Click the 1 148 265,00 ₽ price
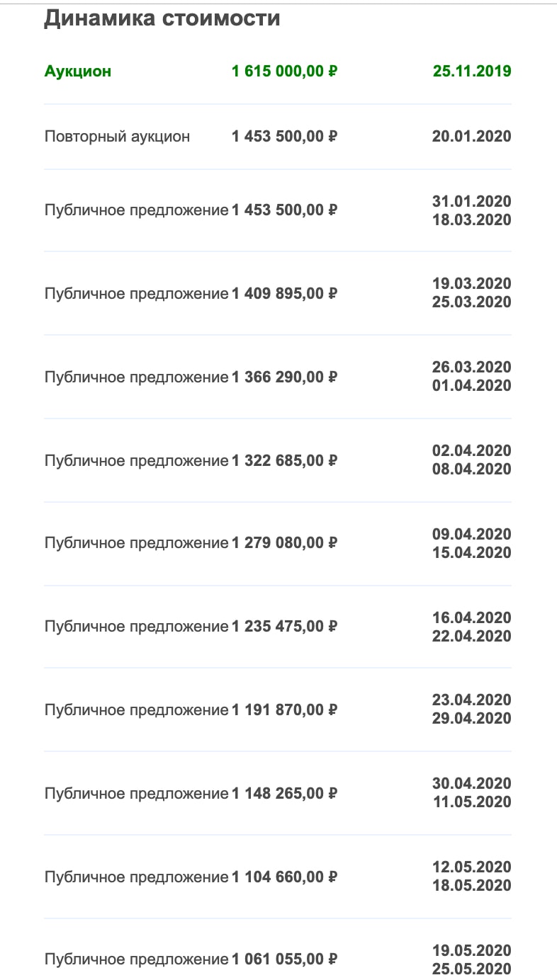Image resolution: width=557 pixels, height=980 pixels. [284, 793]
